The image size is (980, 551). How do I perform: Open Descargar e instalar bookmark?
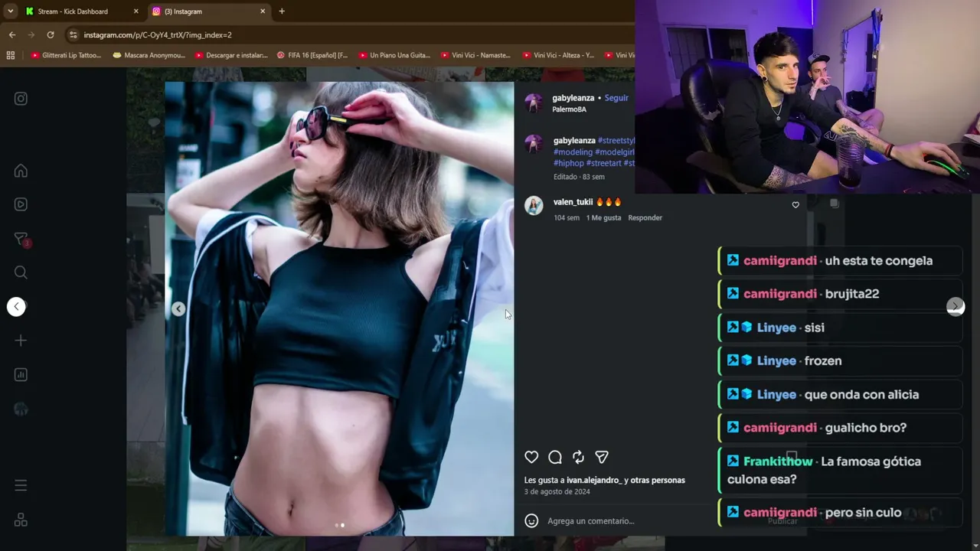click(x=231, y=55)
